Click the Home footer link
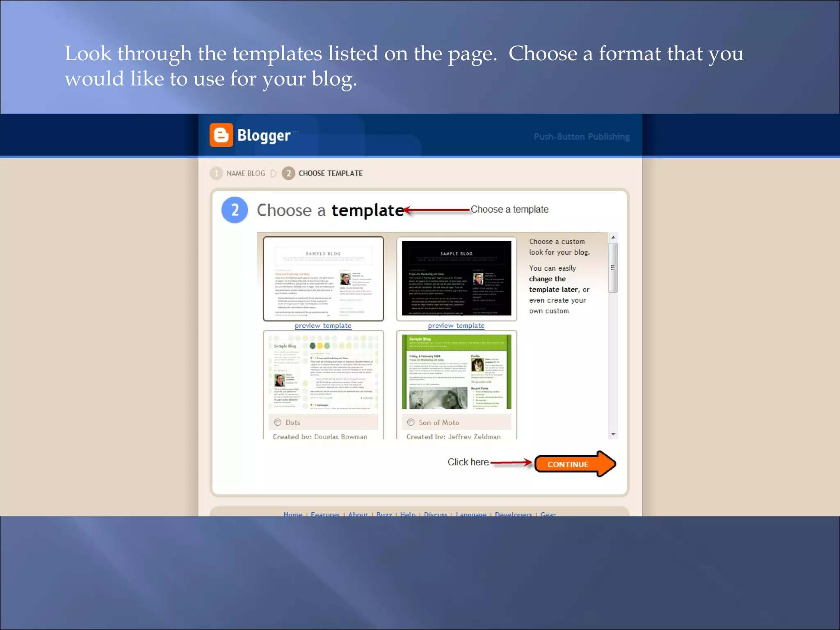This screenshot has height=630, width=840. pyautogui.click(x=293, y=514)
